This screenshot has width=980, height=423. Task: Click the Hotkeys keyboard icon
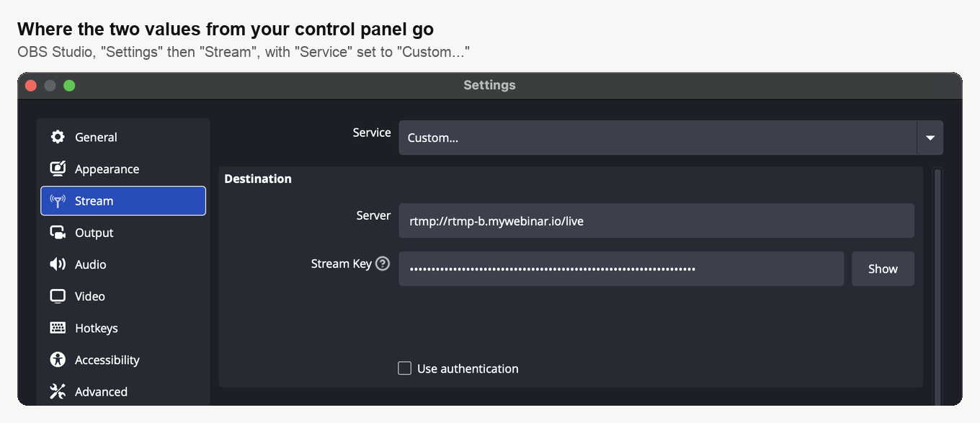click(58, 328)
